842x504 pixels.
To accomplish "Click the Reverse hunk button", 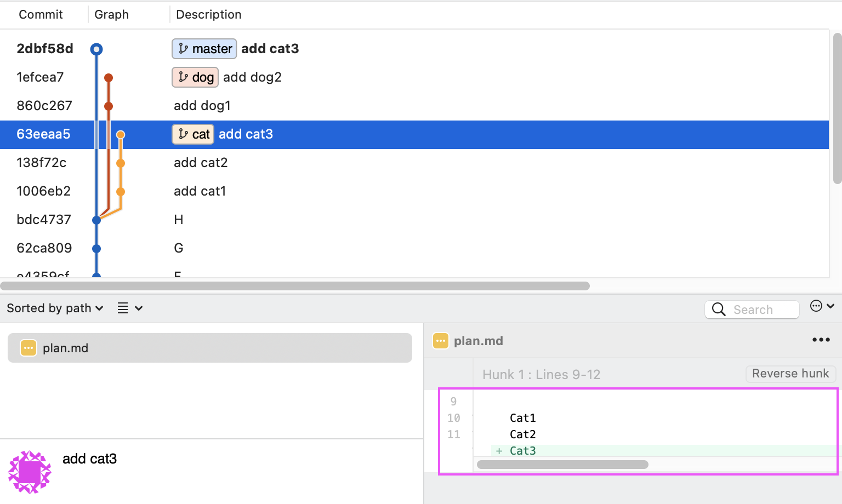I will point(790,374).
